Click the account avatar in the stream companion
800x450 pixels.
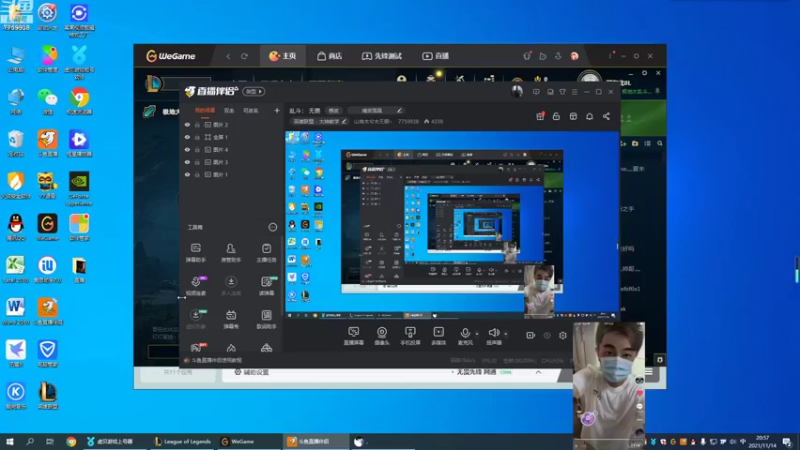(x=517, y=91)
